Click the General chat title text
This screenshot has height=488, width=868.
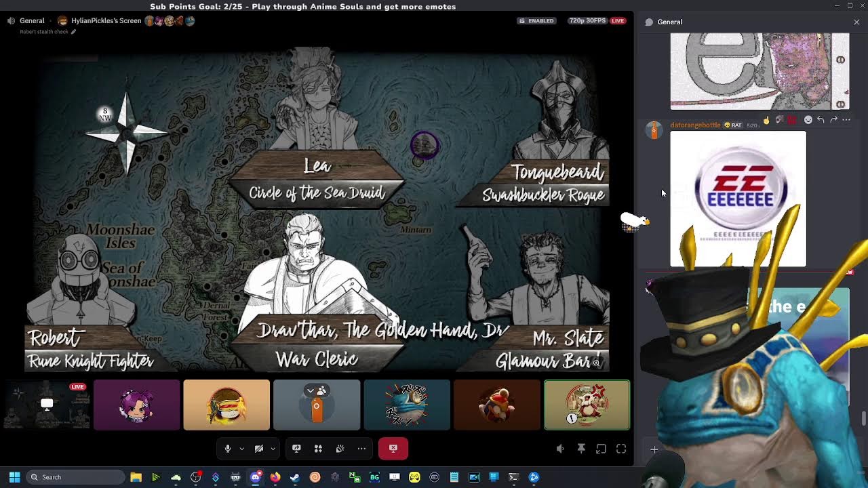(670, 22)
